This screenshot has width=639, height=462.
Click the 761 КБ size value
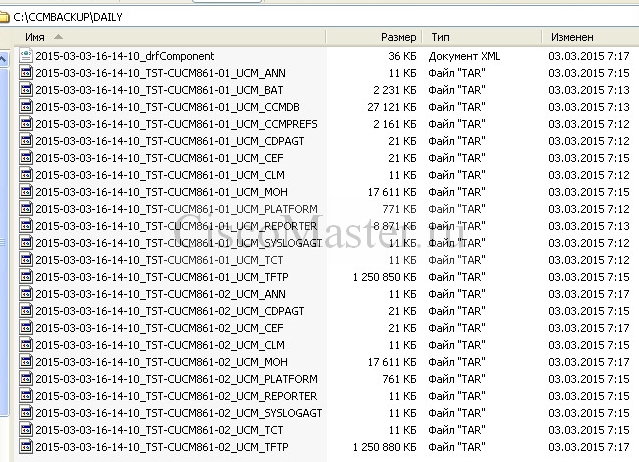pyautogui.click(x=399, y=379)
